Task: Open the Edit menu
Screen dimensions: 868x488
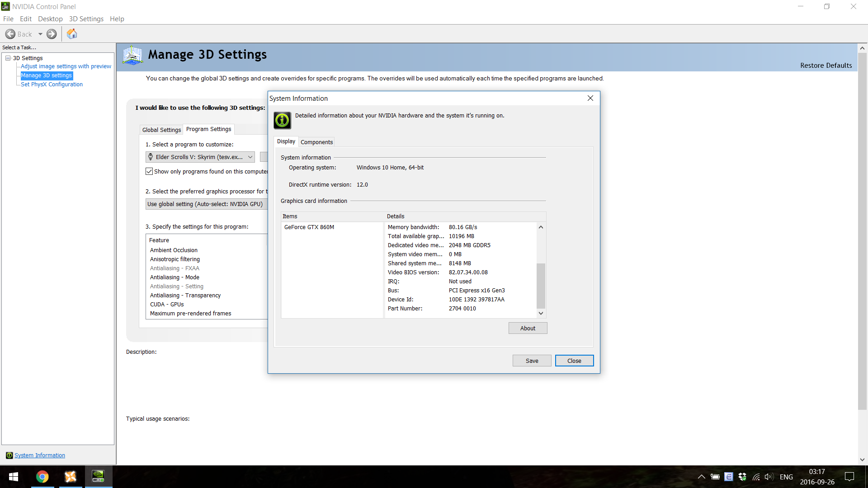Action: 26,19
